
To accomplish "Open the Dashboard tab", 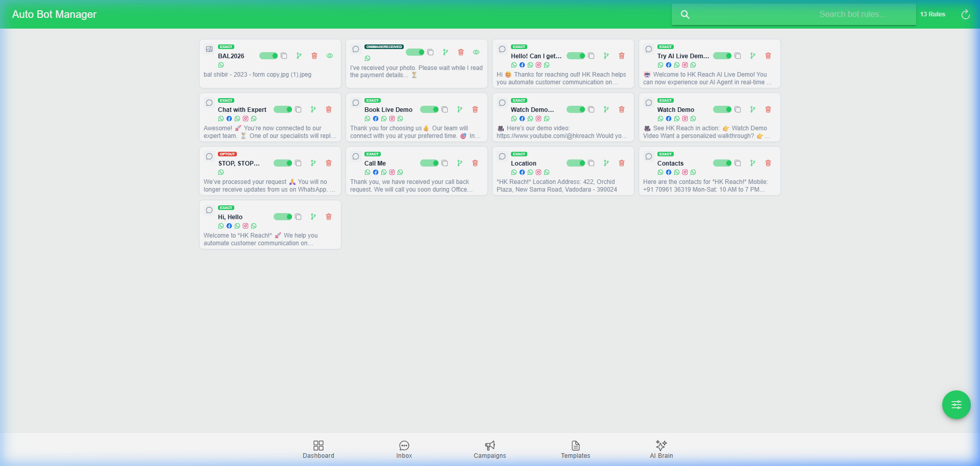I will click(318, 450).
